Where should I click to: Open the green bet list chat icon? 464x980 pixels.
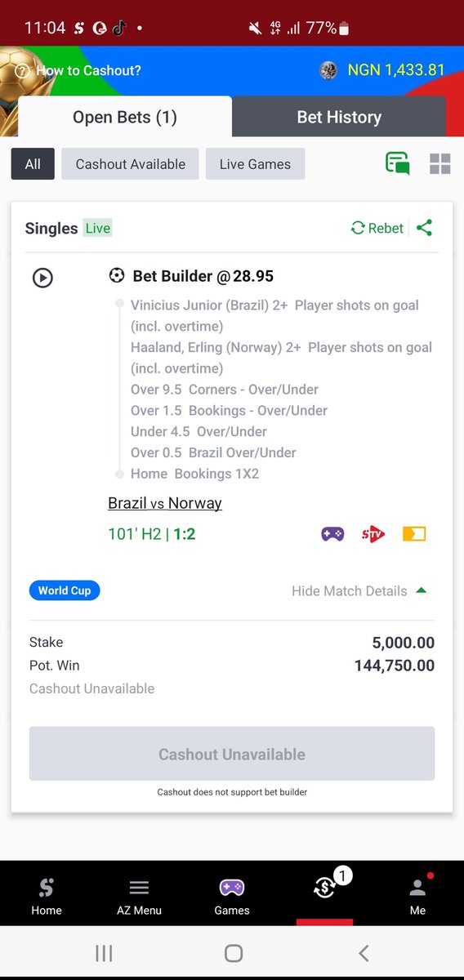(398, 163)
